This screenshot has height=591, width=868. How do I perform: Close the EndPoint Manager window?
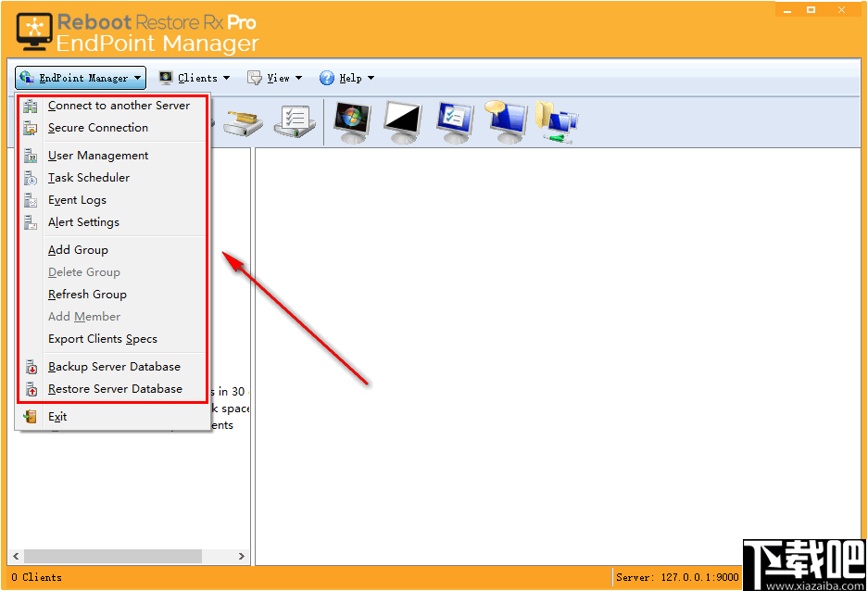coord(841,10)
